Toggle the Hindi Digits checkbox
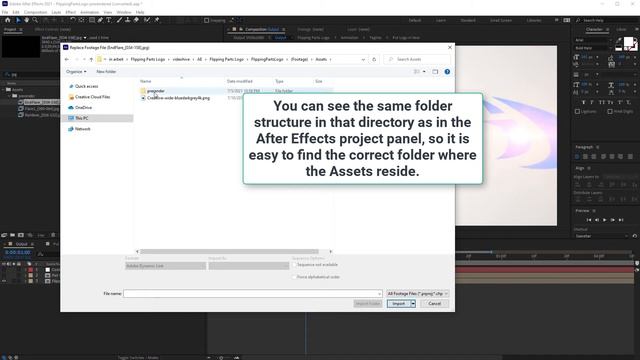This screenshot has width=640, height=360. 610,111
